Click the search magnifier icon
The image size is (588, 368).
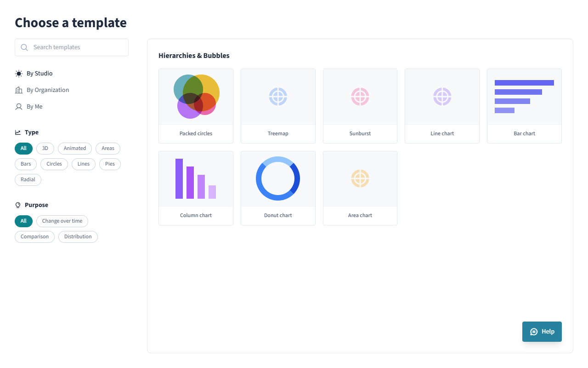click(x=24, y=47)
